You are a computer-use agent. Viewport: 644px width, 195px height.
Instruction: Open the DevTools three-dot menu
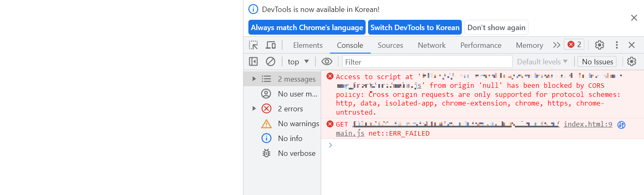616,45
